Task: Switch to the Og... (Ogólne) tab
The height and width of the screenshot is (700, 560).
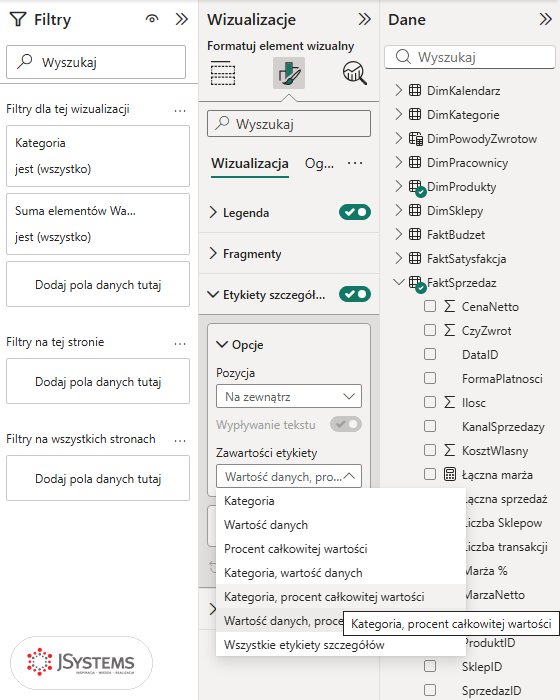Action: point(319,163)
